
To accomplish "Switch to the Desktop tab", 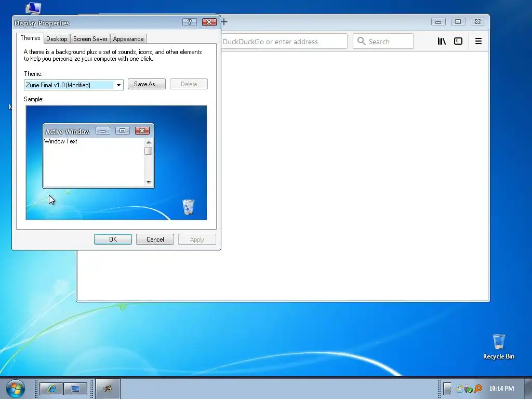I will coord(57,38).
